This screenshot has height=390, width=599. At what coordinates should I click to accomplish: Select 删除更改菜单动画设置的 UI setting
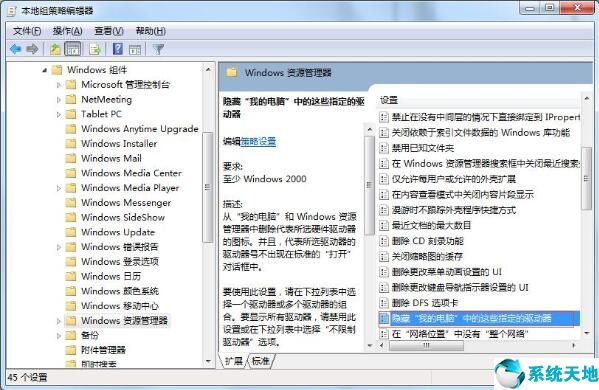(446, 272)
